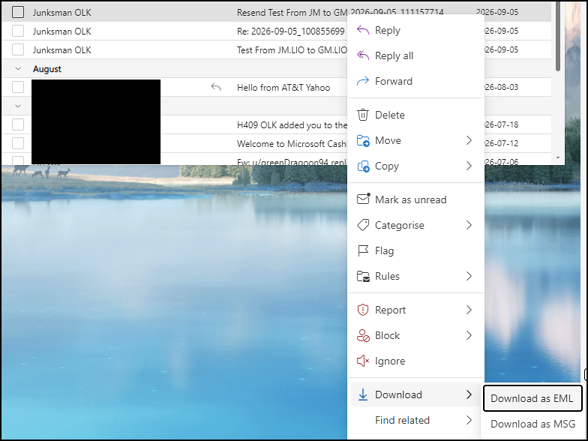Image resolution: width=588 pixels, height=441 pixels.
Task: Click the Download arrow icon
Action: [363, 394]
